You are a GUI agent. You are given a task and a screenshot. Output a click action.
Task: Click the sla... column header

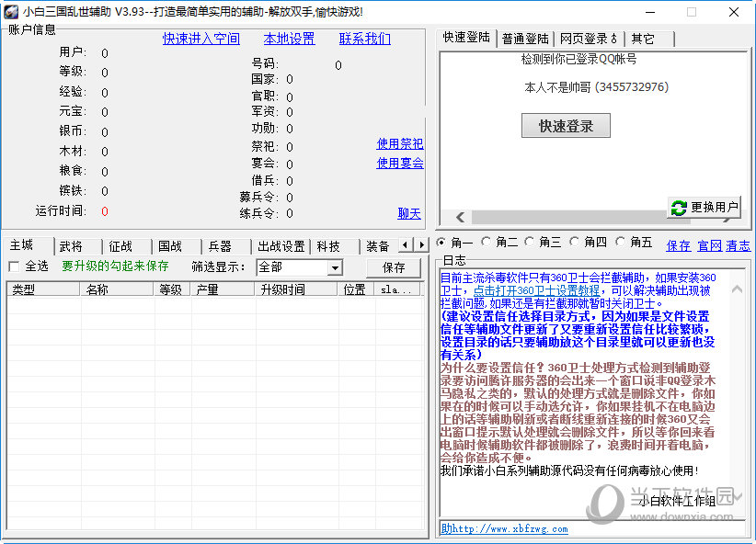(x=397, y=289)
